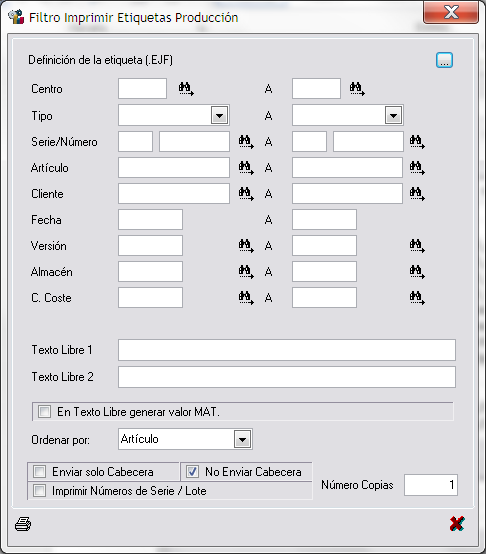Open lookup for second C. Coste field

pyautogui.click(x=417, y=297)
